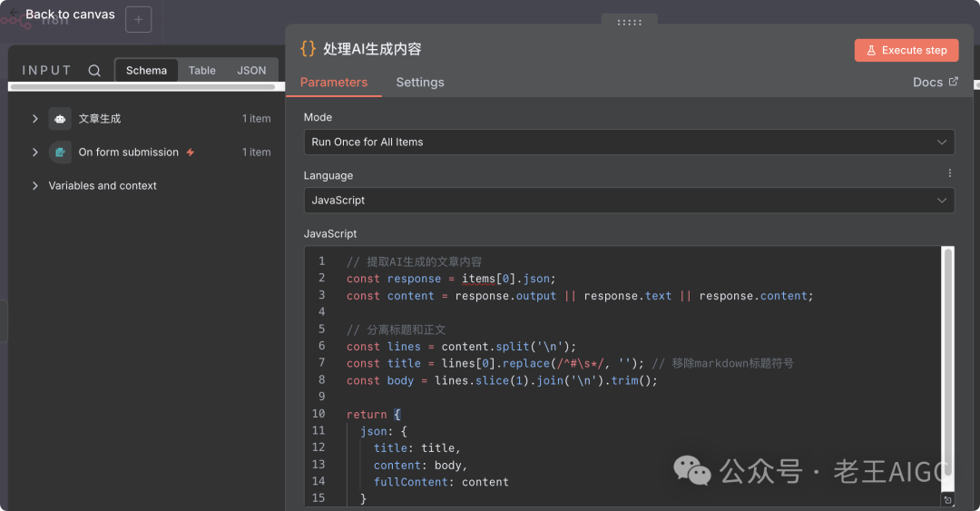Screen dimensions: 980x511
Task: Click the On form submission node icon
Action: point(60,152)
